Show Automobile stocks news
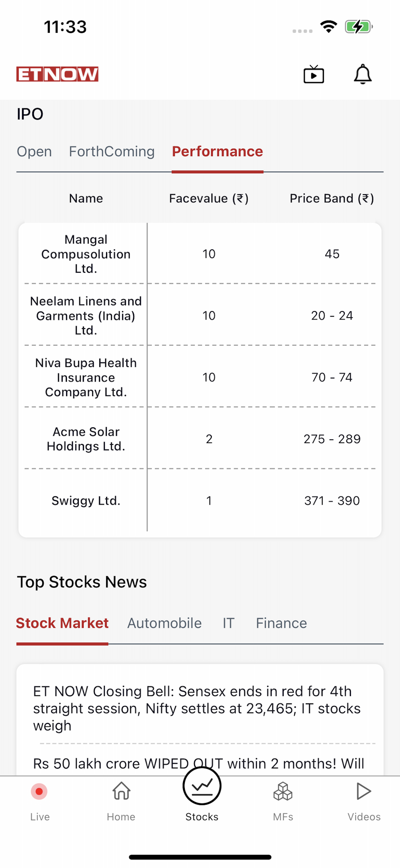Image resolution: width=400 pixels, height=868 pixels. pos(164,623)
